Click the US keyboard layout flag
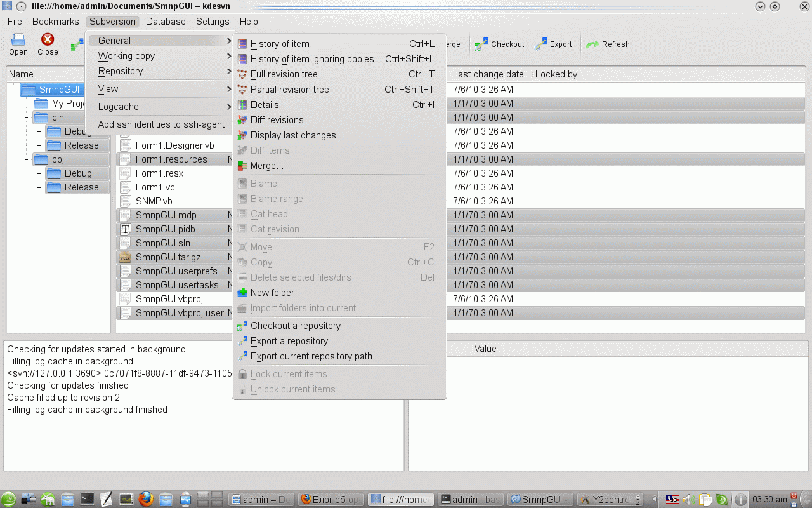This screenshot has width=812, height=508. click(672, 500)
